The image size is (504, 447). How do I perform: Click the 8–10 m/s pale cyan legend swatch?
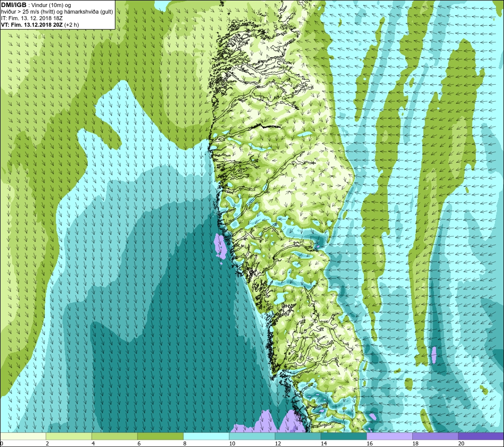(206, 436)
